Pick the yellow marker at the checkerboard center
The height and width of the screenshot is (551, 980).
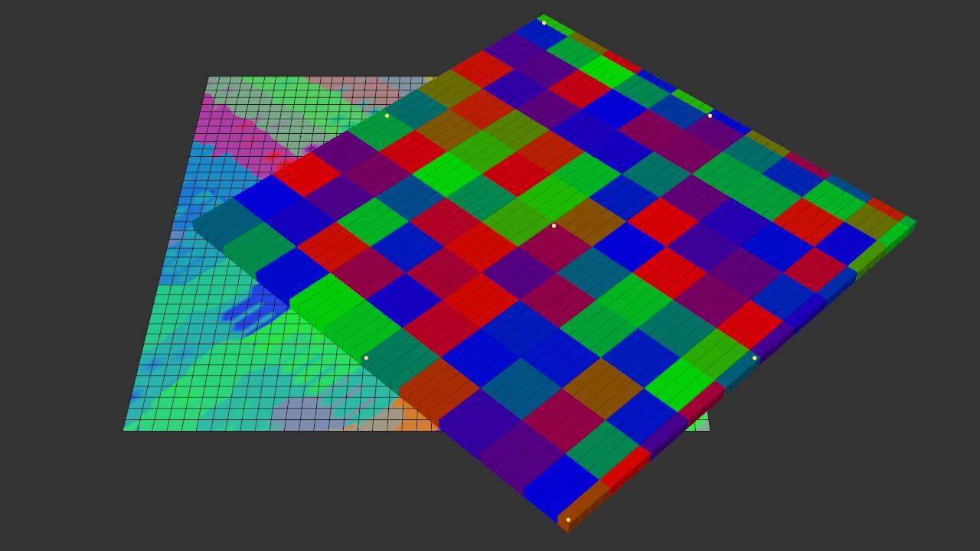pos(554,226)
